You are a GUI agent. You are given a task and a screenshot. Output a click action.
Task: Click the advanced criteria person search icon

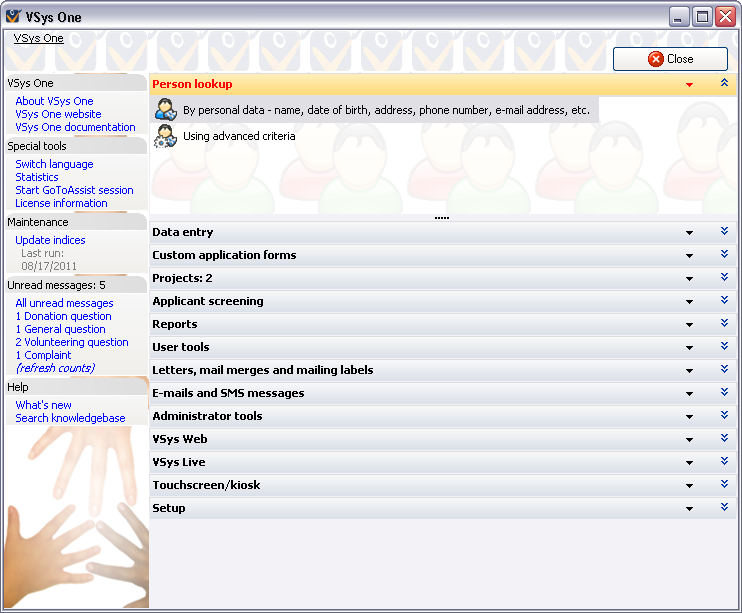[166, 136]
